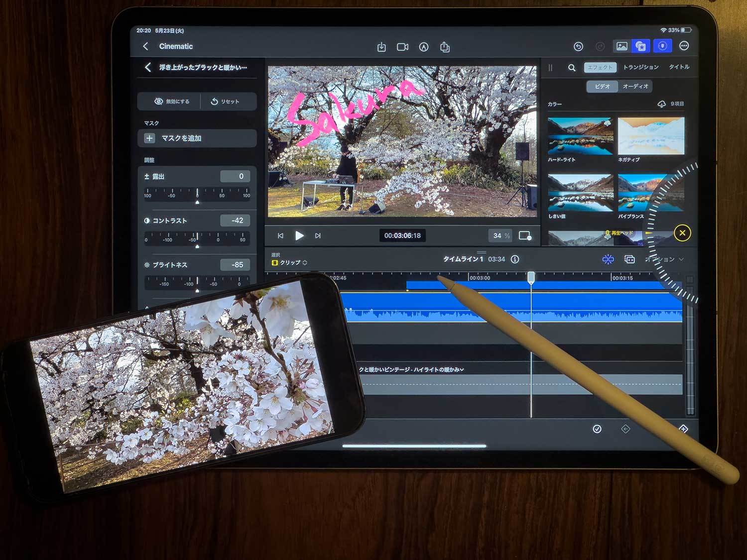Tap the リセット button
The image size is (747, 560).
(229, 101)
